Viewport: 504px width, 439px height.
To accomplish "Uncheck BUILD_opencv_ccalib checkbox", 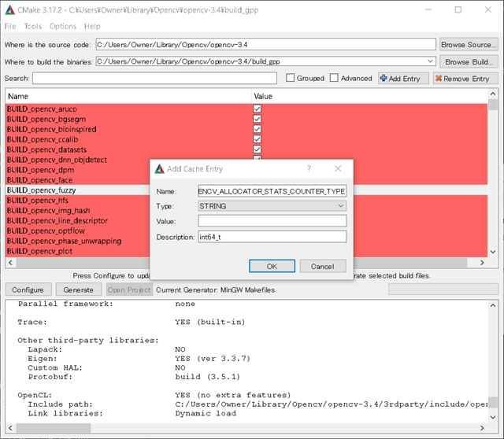I will (x=258, y=139).
